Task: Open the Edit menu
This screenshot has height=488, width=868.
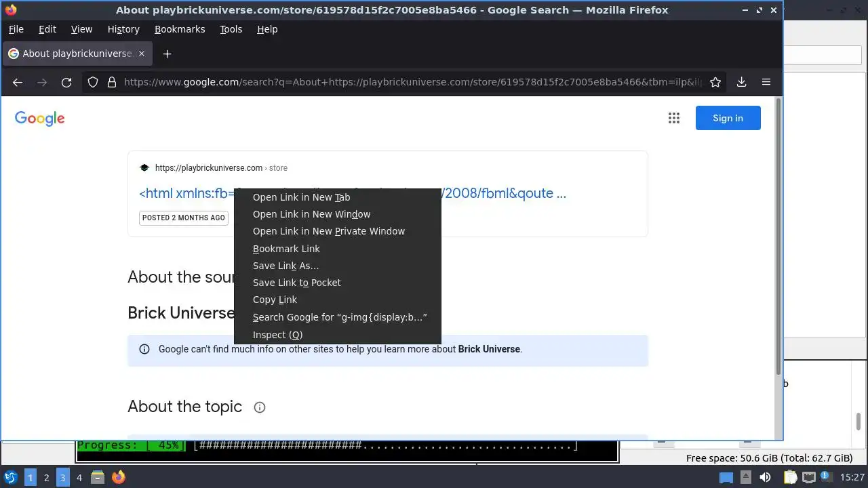Action: (47, 29)
